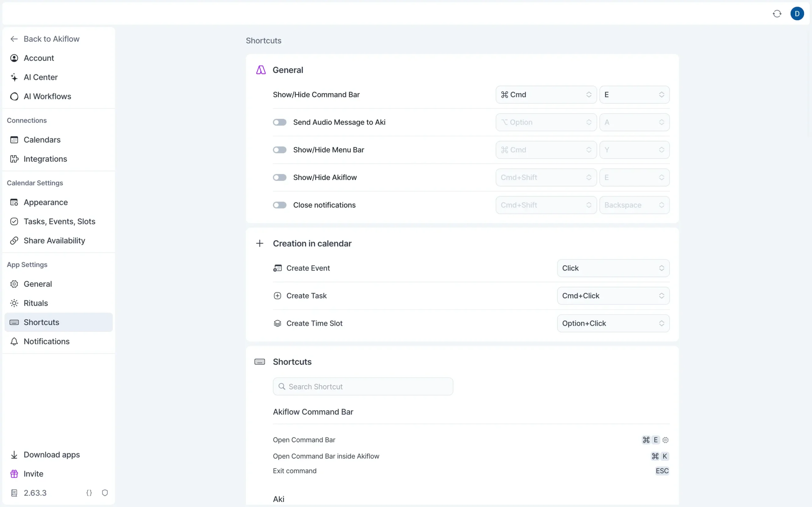Expand the Create Time Slot Option+Click dropdown
812x507 pixels.
(x=613, y=323)
